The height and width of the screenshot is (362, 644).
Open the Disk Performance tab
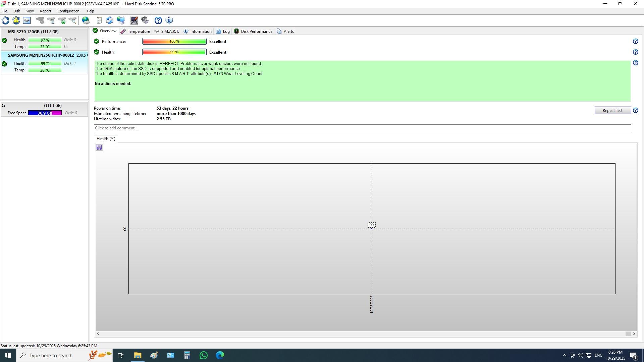click(x=253, y=32)
